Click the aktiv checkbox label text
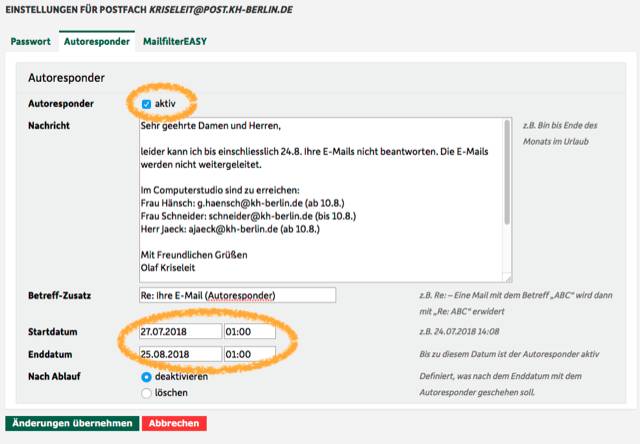 165,104
